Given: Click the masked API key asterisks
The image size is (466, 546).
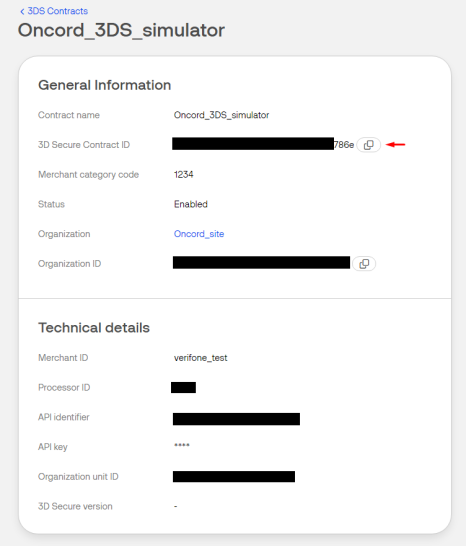Looking at the screenshot, I should pos(182,445).
